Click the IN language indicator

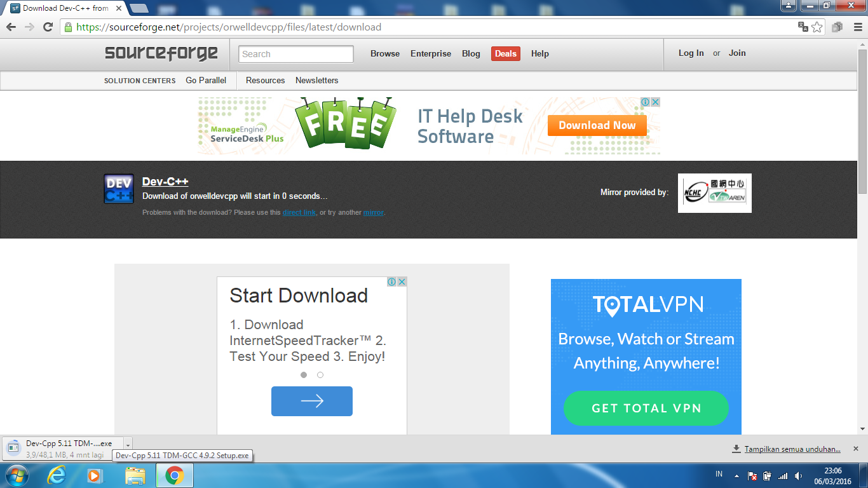click(719, 475)
